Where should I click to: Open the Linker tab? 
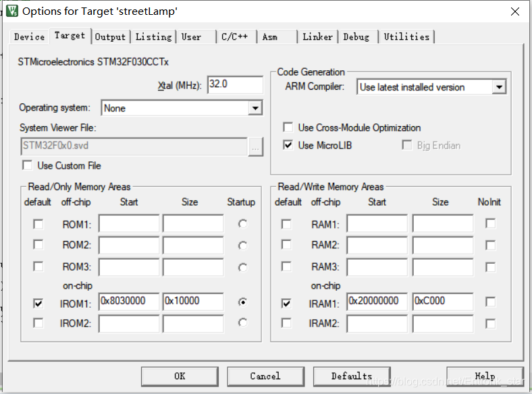(x=317, y=36)
